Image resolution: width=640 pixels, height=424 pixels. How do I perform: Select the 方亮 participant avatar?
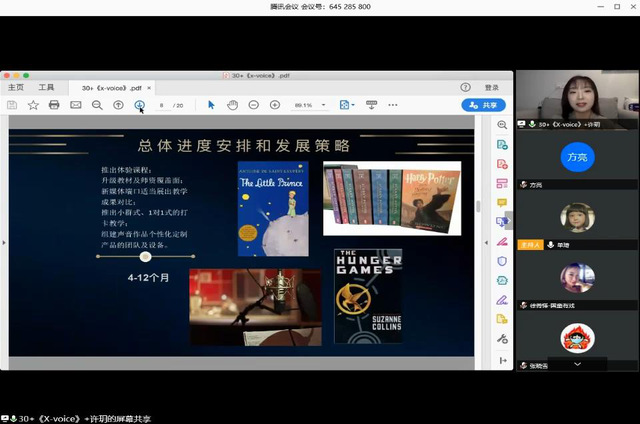(576, 156)
